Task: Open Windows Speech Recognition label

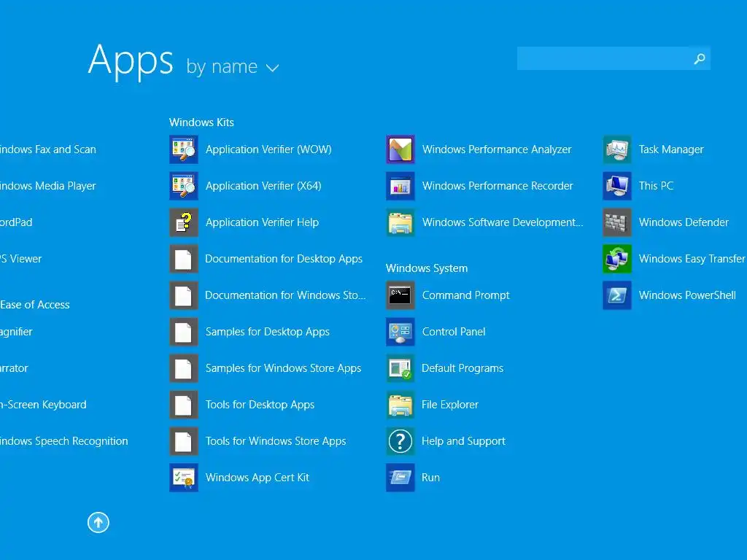Action: [x=64, y=441]
